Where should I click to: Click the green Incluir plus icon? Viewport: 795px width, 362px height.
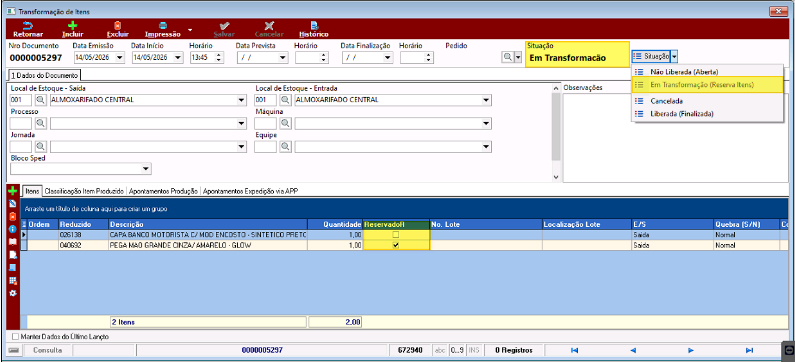tap(73, 25)
